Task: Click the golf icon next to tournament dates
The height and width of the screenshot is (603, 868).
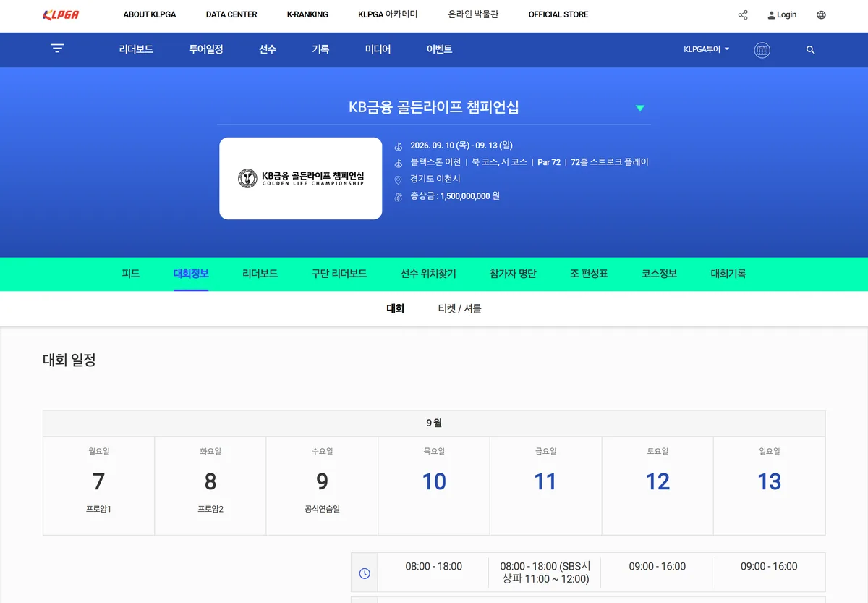Action: point(398,146)
